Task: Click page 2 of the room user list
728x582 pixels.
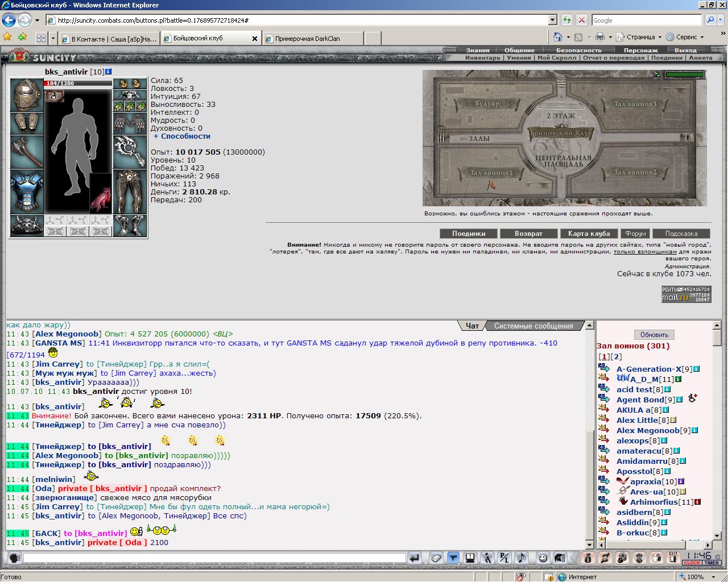Action: coord(617,357)
